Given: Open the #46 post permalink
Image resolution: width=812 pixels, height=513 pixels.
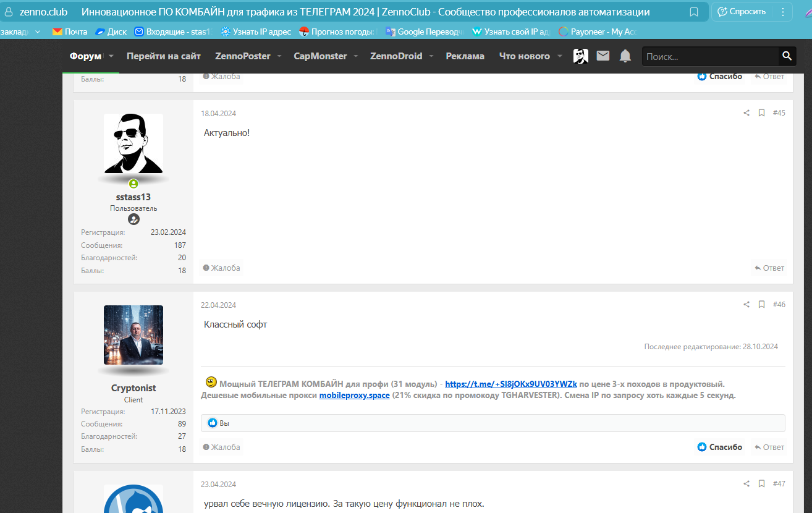Looking at the screenshot, I should 779,305.
